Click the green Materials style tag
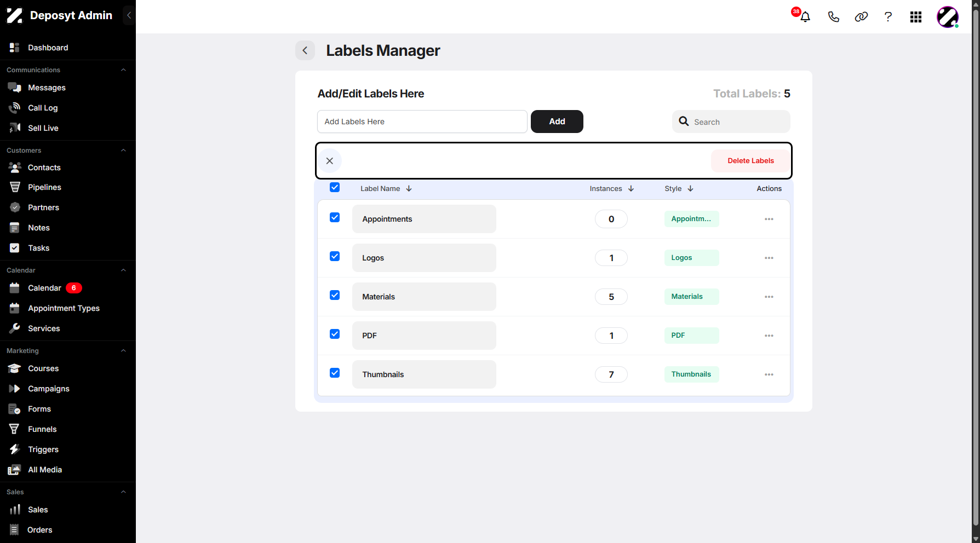The width and height of the screenshot is (980, 543). 691,297
